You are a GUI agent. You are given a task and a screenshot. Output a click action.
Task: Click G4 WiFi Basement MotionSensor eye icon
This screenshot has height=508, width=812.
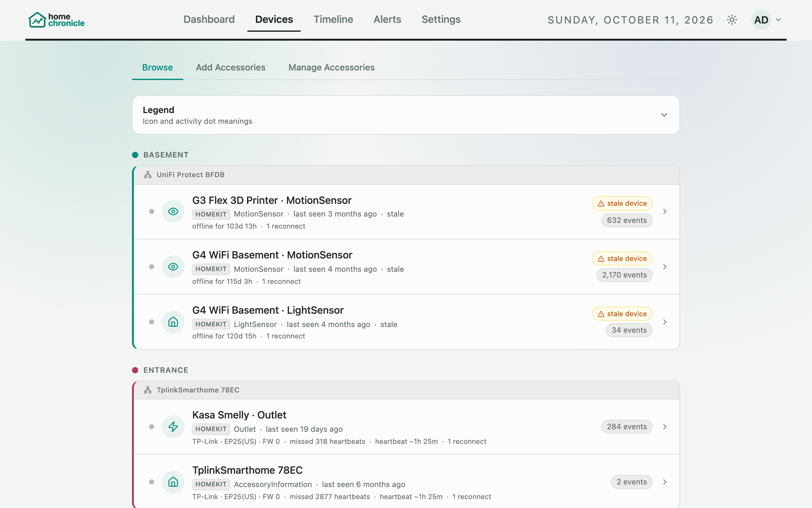tap(173, 267)
